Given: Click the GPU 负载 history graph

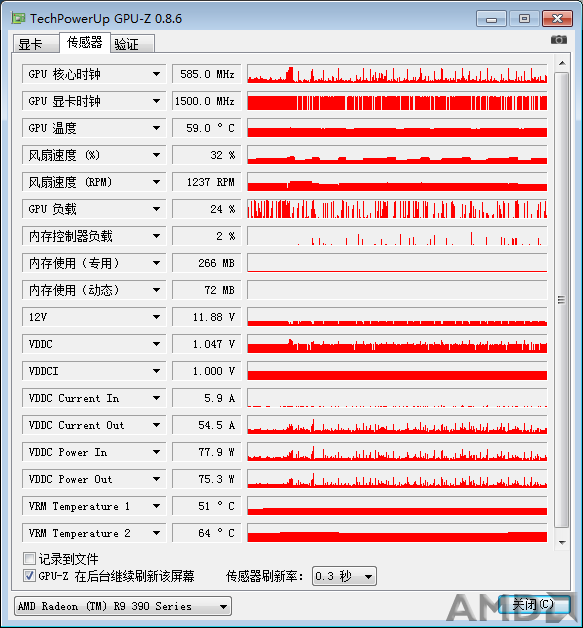Looking at the screenshot, I should [397, 209].
